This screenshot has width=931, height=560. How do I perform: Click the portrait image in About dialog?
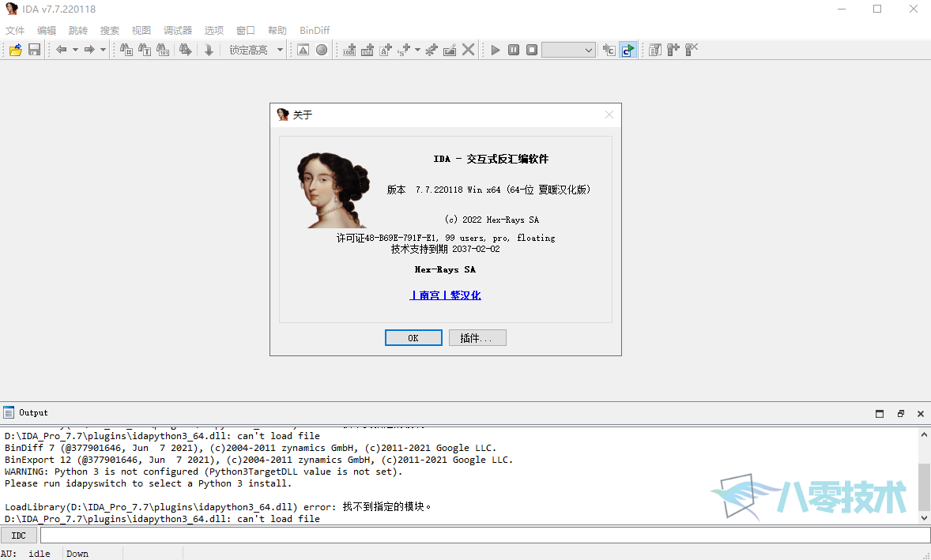coord(333,190)
